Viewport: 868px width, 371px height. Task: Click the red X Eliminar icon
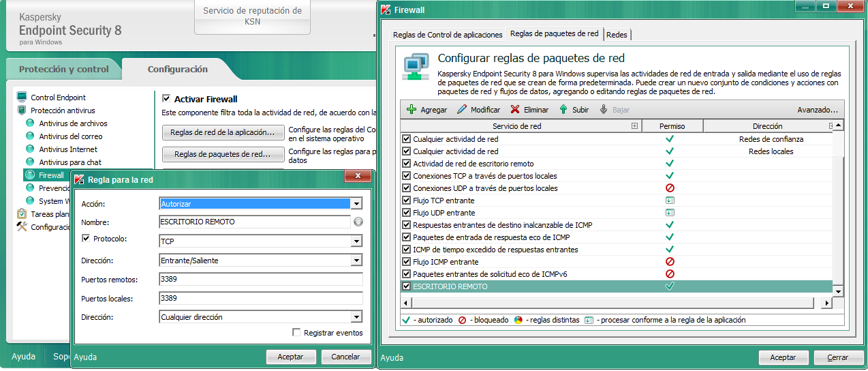515,109
